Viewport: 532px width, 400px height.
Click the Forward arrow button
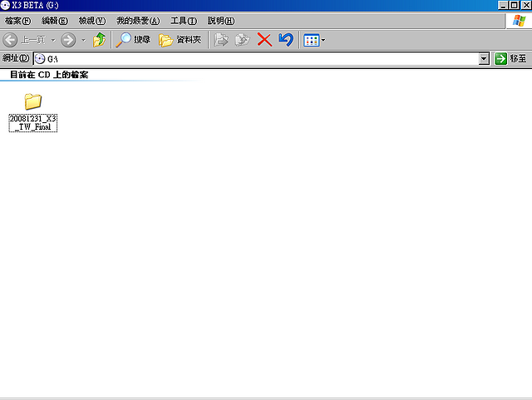point(68,40)
